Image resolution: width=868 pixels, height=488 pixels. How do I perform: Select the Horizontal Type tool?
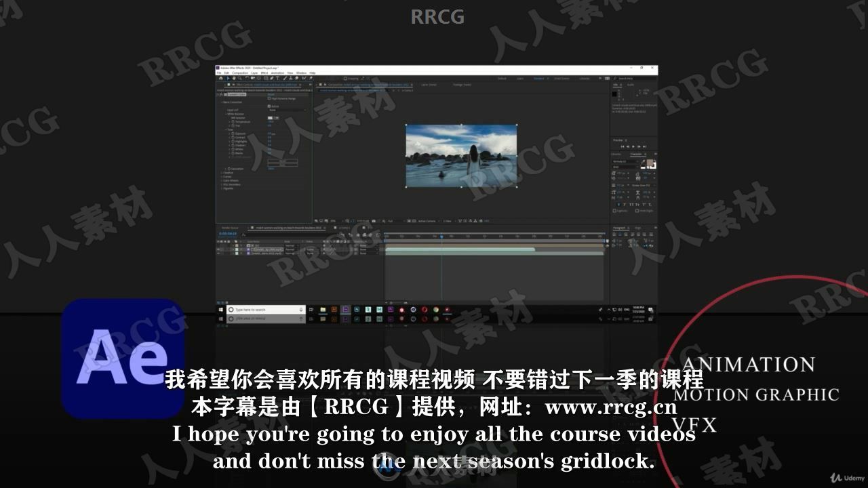tap(277, 78)
